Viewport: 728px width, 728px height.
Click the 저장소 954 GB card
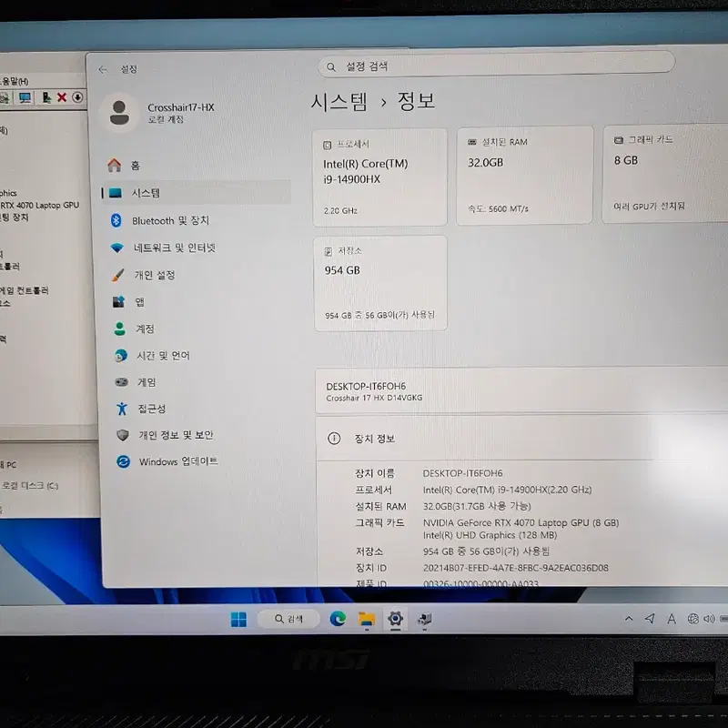pos(380,283)
